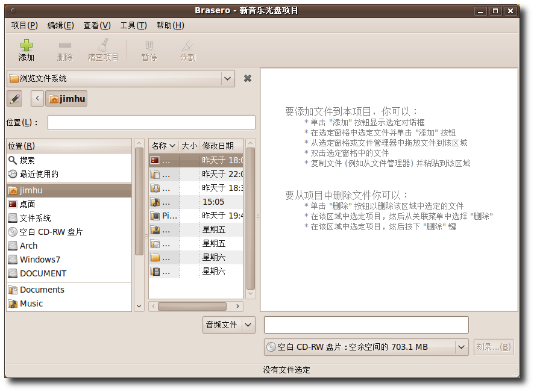The height and width of the screenshot is (392, 534).
Task: Select the Pi... pictures folder row
Action: click(x=196, y=216)
